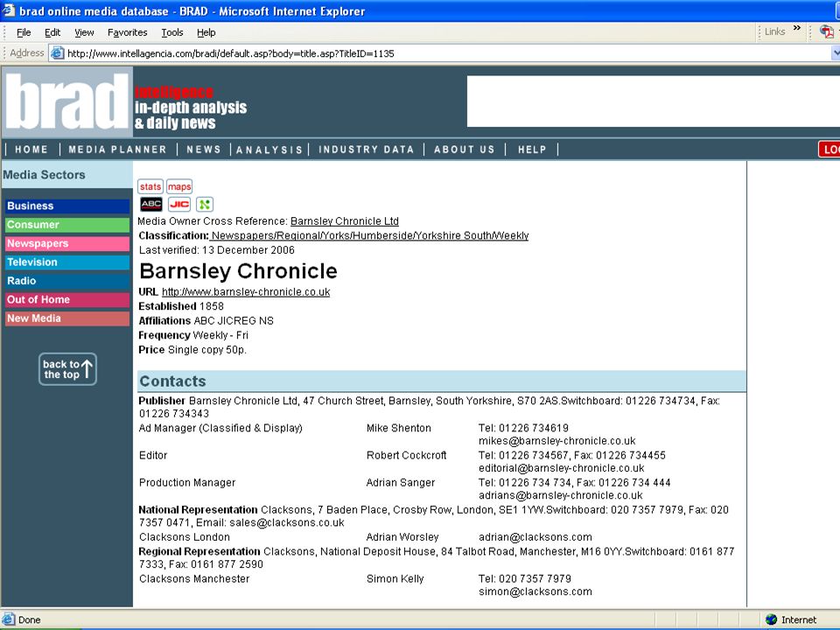
Task: Open the Edit menu
Action: (52, 32)
